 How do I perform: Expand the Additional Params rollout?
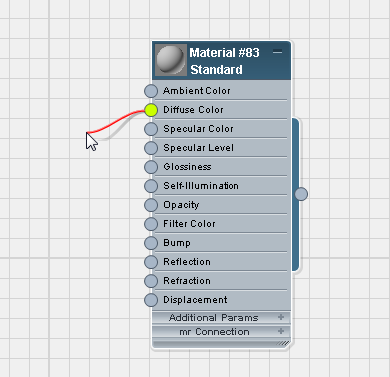[x=281, y=317]
